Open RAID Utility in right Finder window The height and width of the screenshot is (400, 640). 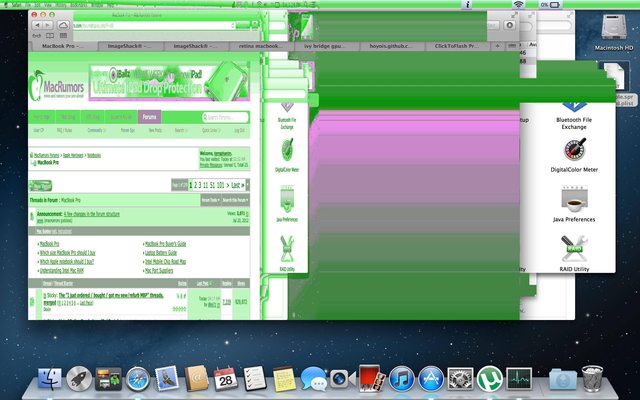574,253
